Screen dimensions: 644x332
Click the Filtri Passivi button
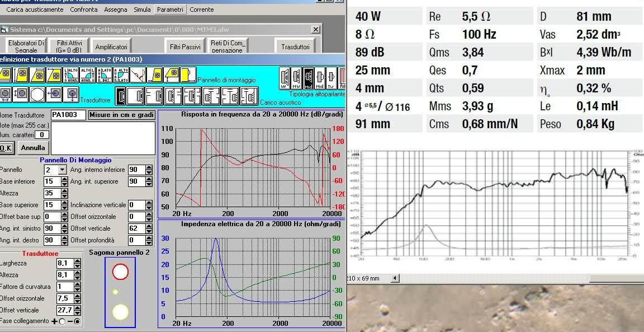pos(185,46)
